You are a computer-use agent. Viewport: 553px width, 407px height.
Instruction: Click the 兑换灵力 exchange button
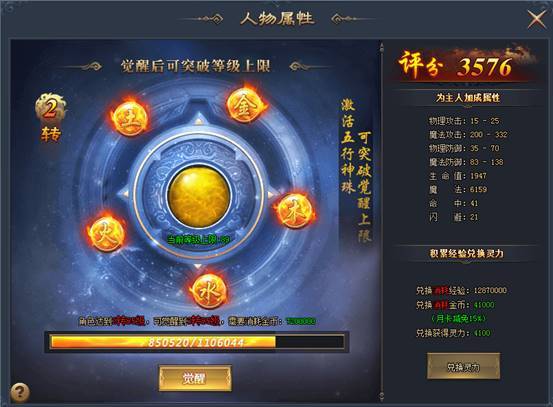coord(463,367)
